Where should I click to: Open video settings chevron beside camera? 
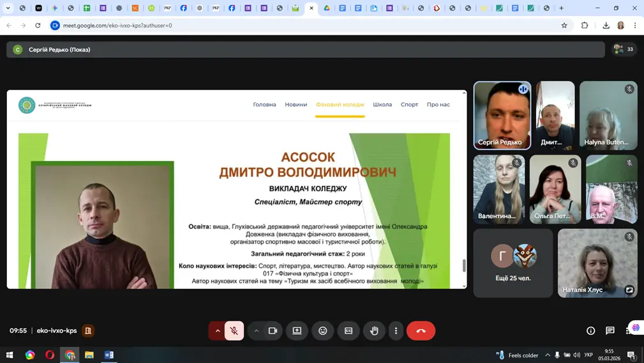pyautogui.click(x=256, y=330)
